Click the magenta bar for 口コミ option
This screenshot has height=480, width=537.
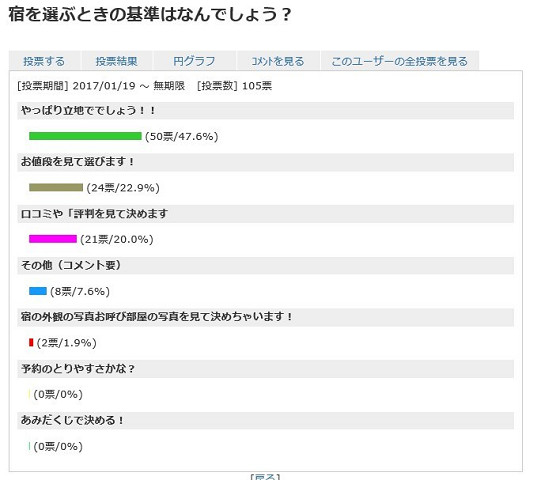tap(53, 239)
